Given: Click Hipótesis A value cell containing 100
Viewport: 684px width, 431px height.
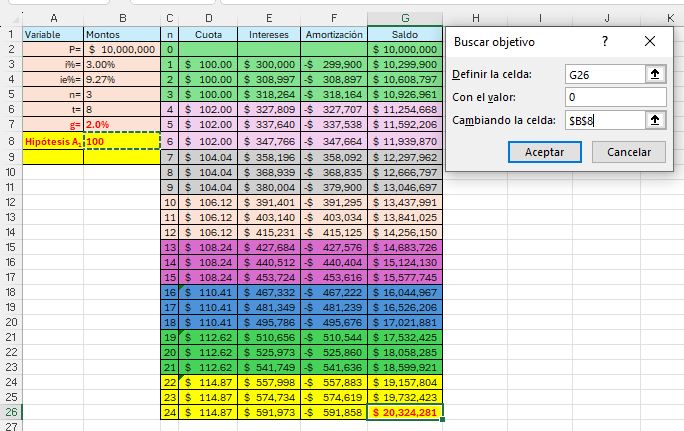Looking at the screenshot, I should point(120,142).
